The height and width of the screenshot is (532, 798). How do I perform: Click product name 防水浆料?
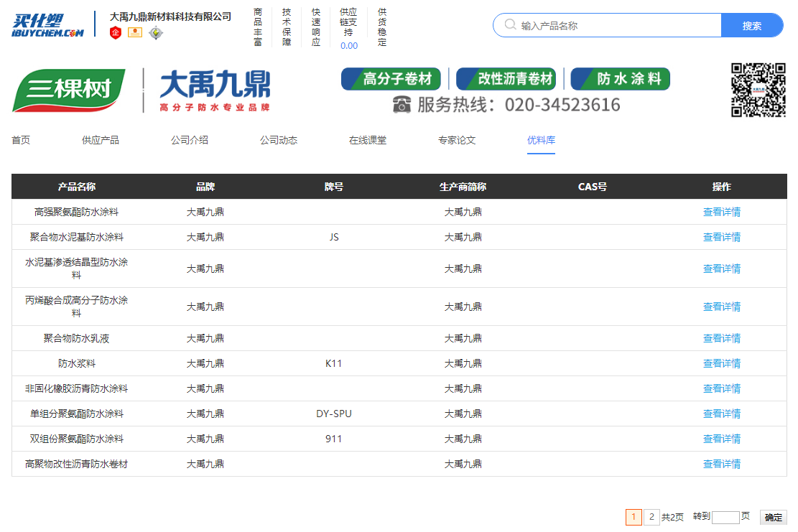(76, 363)
